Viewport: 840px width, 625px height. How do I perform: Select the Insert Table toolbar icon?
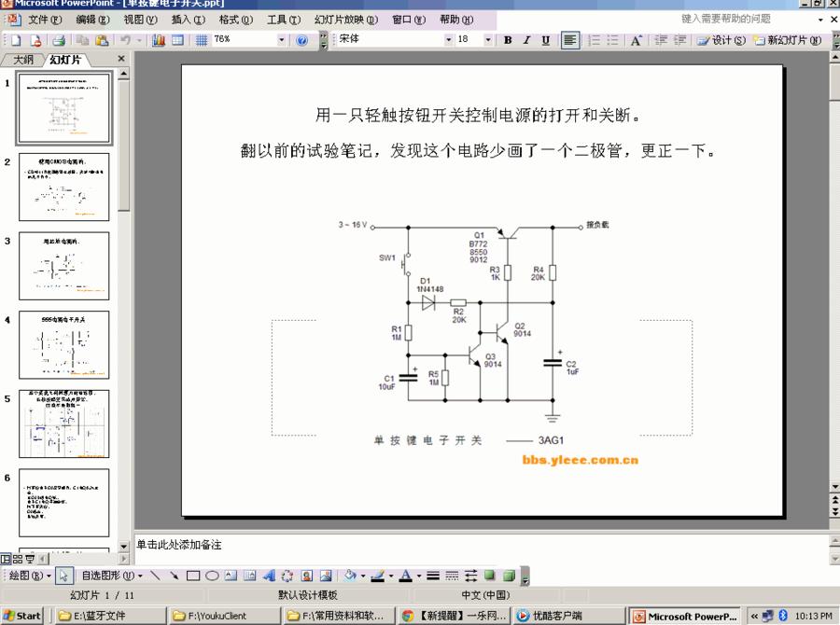pyautogui.click(x=177, y=40)
